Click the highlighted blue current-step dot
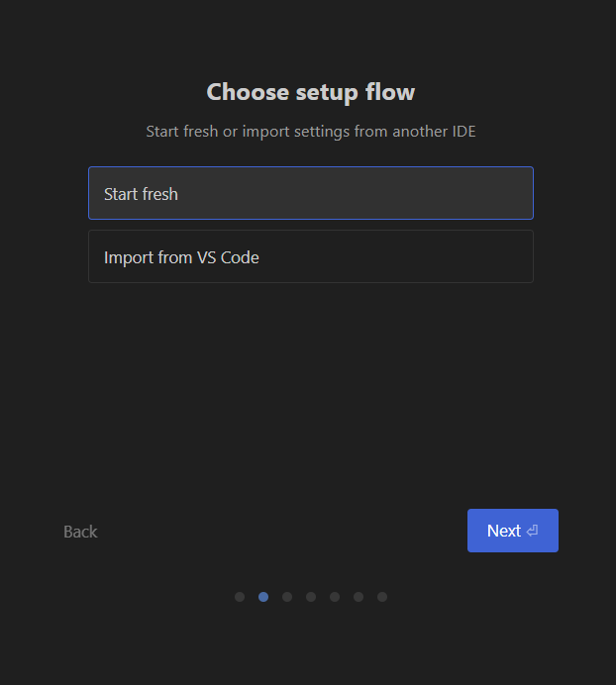616x685 pixels. tap(263, 597)
